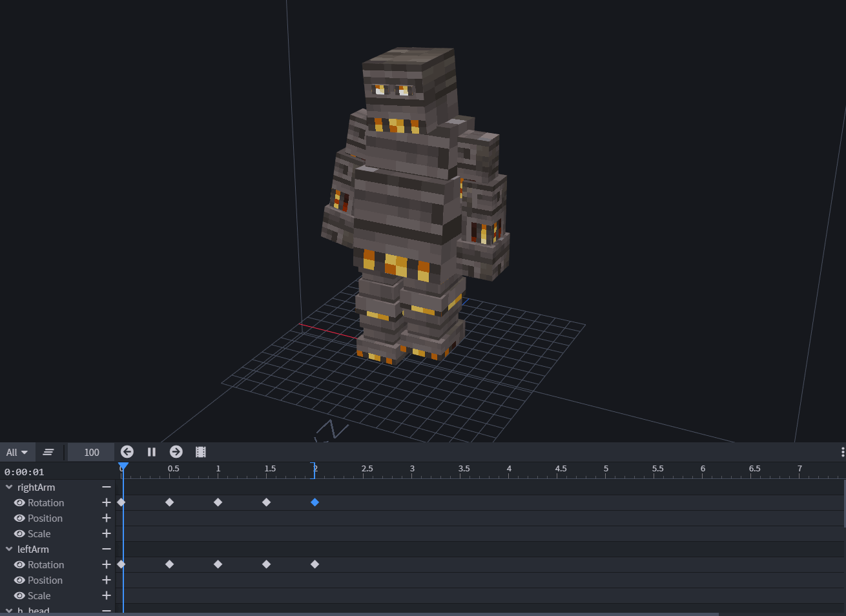Remove the leftArm animator with minus icon
Image resolution: width=846 pixels, height=616 pixels.
[107, 549]
